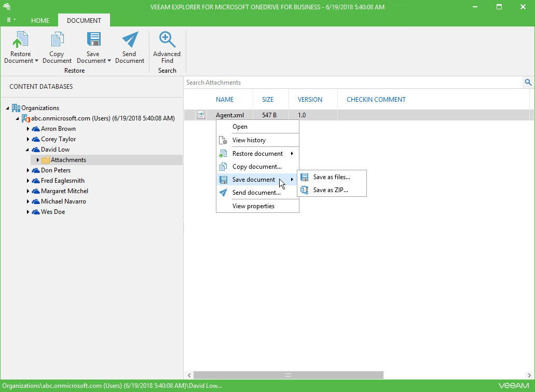
Task: Click the 1.0 version cell
Action: pyautogui.click(x=301, y=115)
